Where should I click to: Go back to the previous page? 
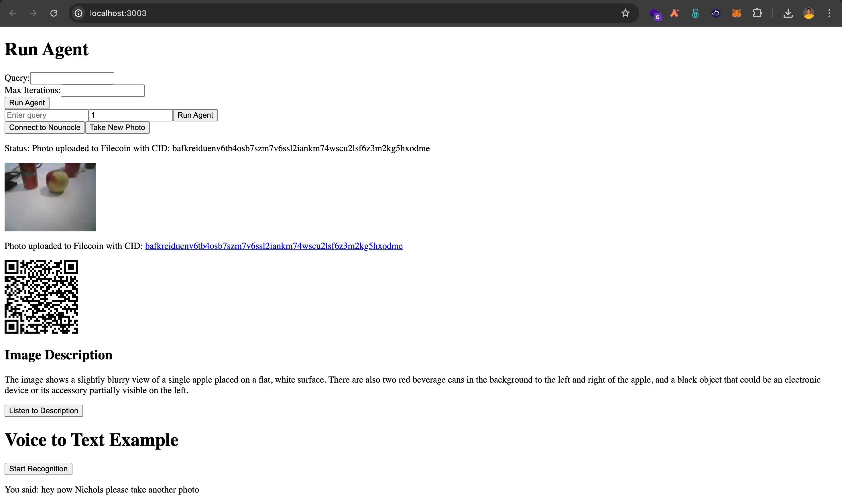click(13, 13)
